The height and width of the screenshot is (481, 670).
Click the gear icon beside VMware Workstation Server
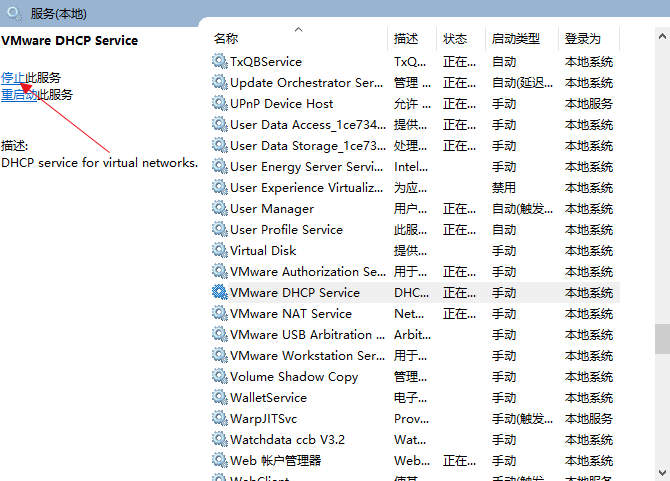[220, 355]
